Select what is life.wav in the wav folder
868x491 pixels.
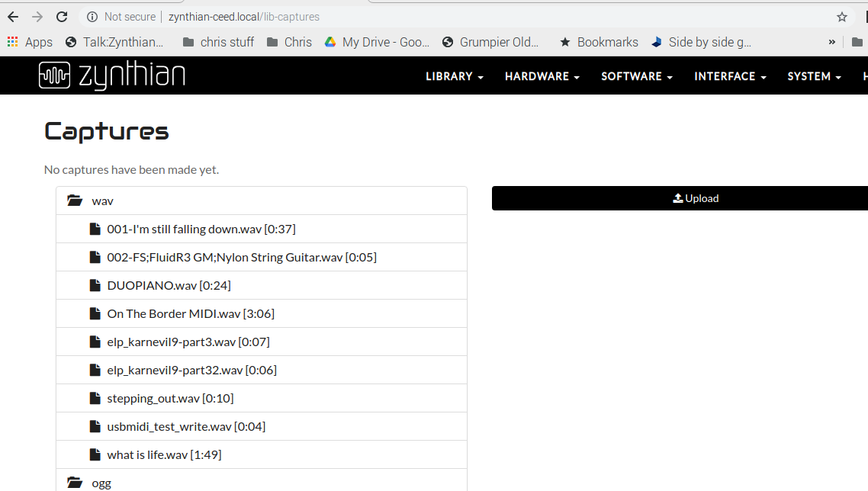coord(164,454)
